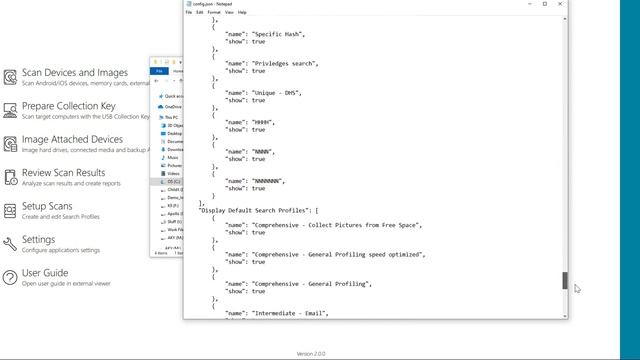Select OneDrive in File Explorer tree
Image resolution: width=640 pixels, height=360 pixels.
pos(170,107)
